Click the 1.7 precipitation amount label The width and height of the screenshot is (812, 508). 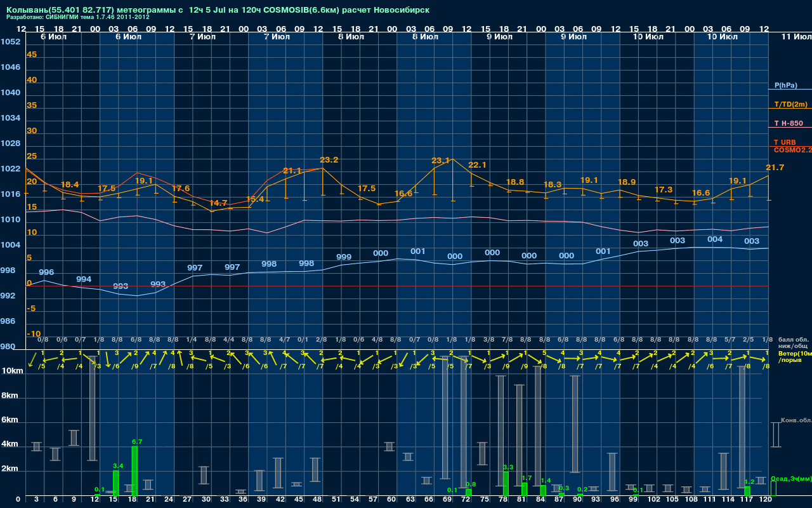[x=527, y=478]
